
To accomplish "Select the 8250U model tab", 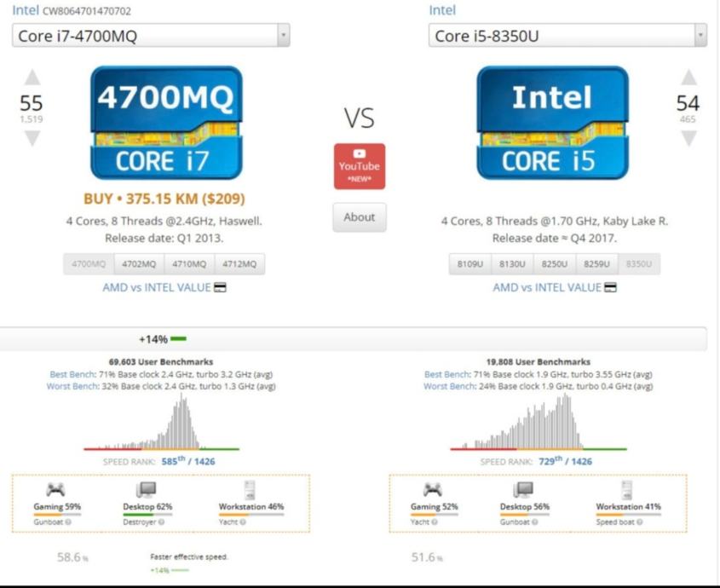I will (555, 264).
